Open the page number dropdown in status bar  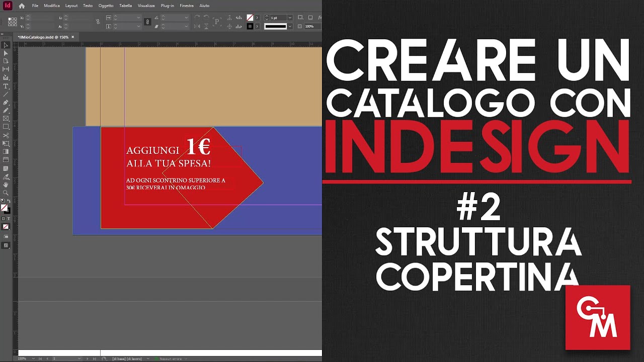click(79, 358)
